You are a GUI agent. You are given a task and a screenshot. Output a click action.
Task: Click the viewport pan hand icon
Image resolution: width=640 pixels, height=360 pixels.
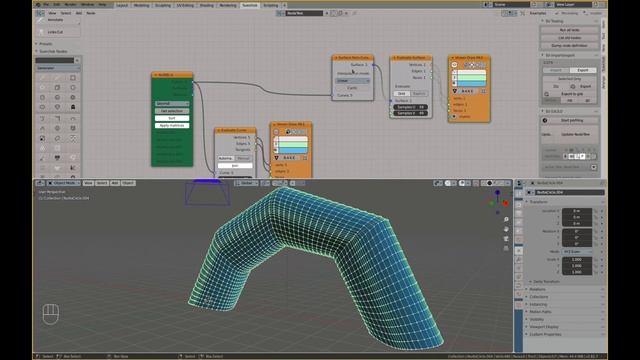click(506, 229)
